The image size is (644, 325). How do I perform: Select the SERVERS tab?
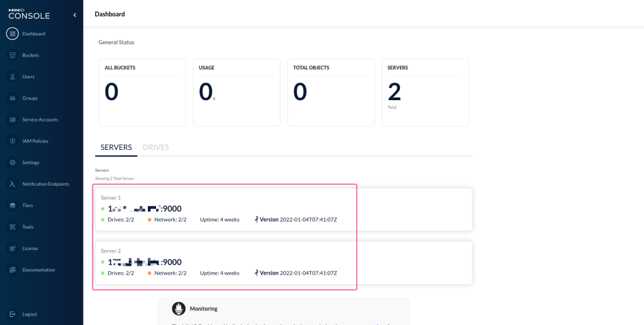pyautogui.click(x=116, y=147)
